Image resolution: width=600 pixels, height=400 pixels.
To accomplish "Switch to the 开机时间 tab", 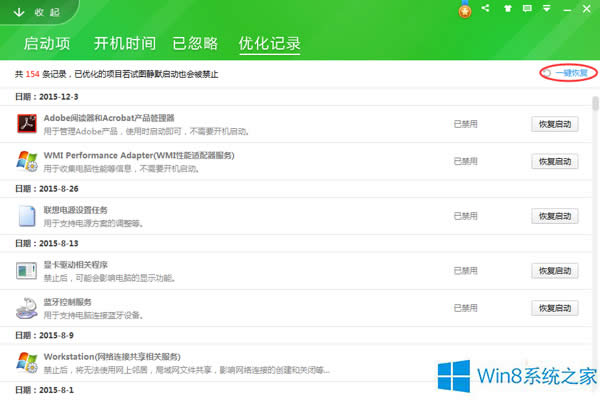I will 125,43.
